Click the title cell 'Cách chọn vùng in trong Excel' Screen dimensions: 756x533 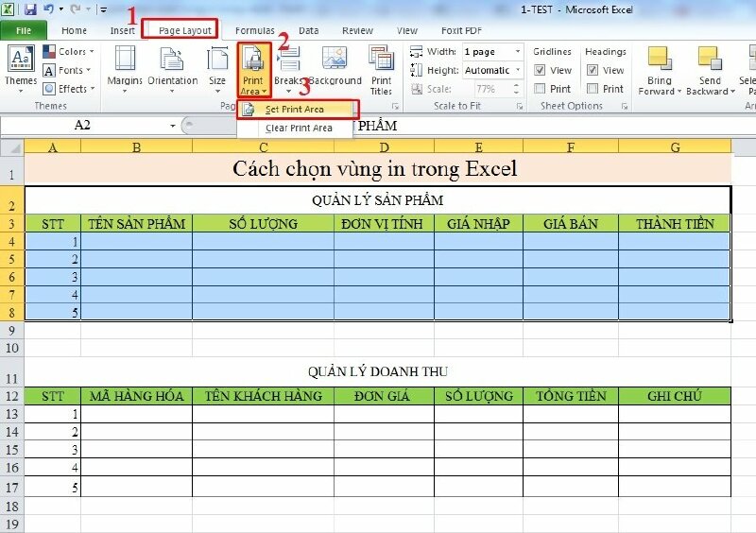377,169
